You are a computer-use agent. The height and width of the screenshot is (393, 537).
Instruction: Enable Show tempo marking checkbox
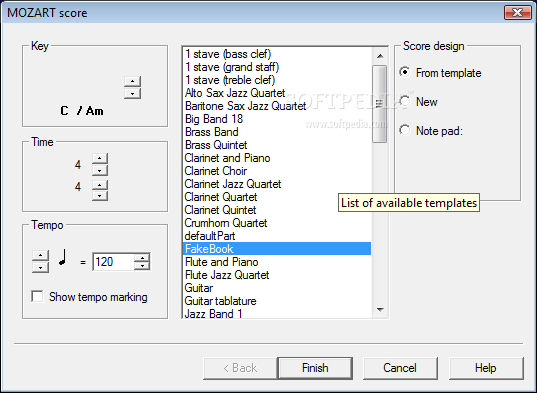tap(37, 296)
